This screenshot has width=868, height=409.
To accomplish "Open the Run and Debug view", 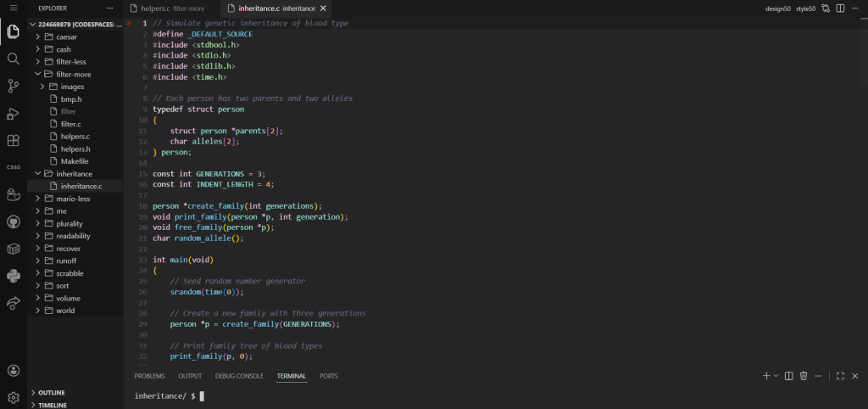I will click(13, 113).
